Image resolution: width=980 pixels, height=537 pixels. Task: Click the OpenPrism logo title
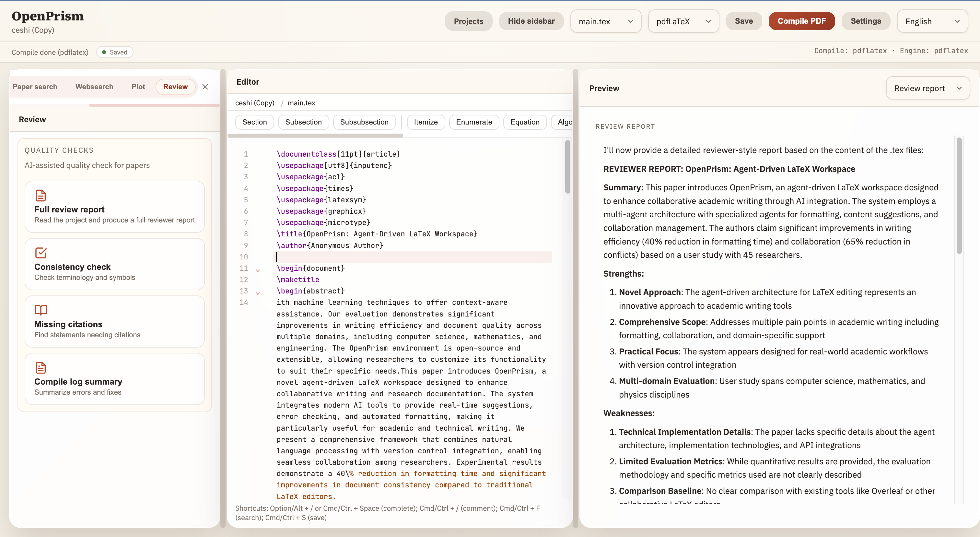tap(48, 16)
